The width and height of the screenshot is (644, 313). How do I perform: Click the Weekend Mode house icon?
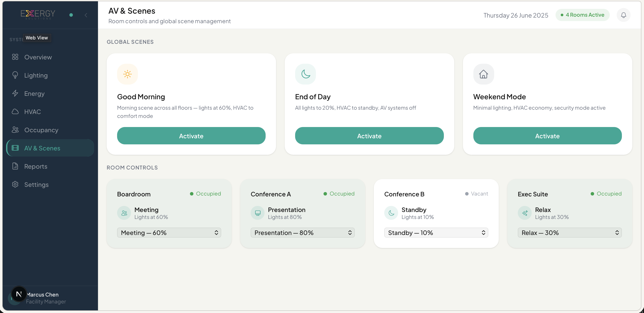coord(484,74)
